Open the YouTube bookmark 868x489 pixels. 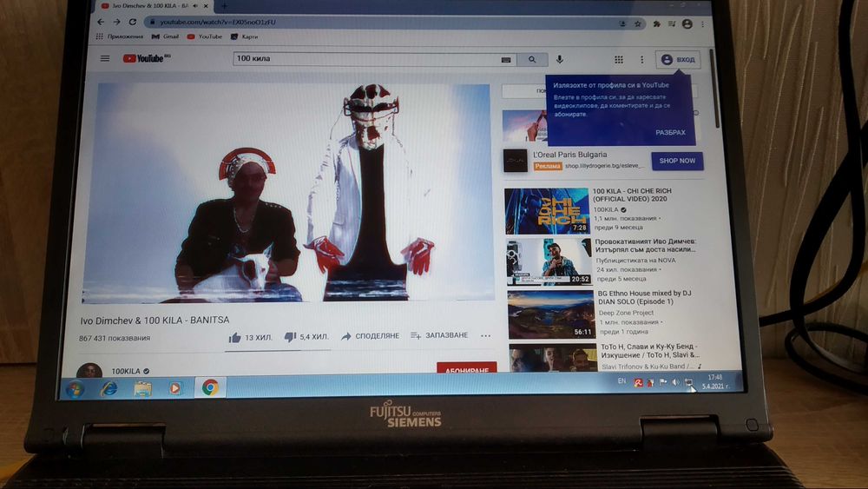[x=205, y=36]
